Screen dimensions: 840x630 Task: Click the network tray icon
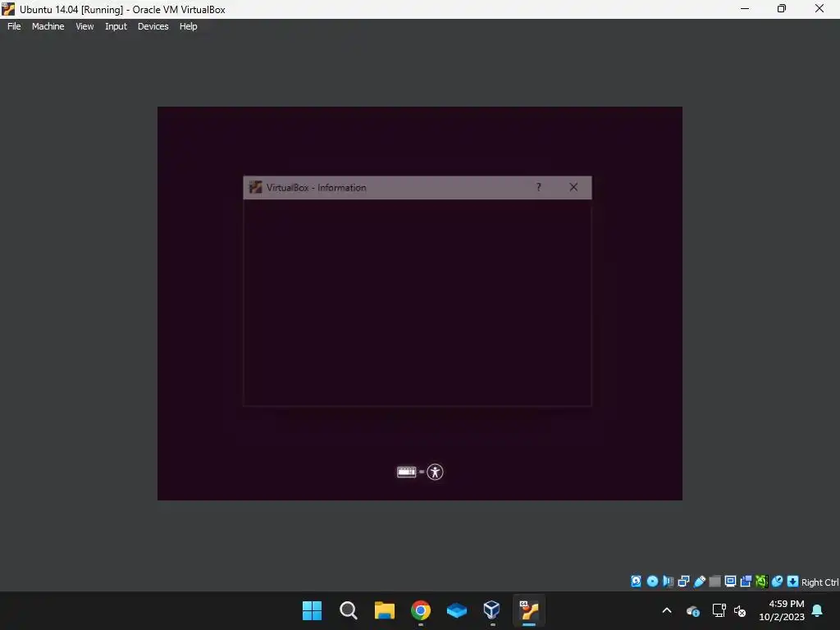(x=719, y=610)
